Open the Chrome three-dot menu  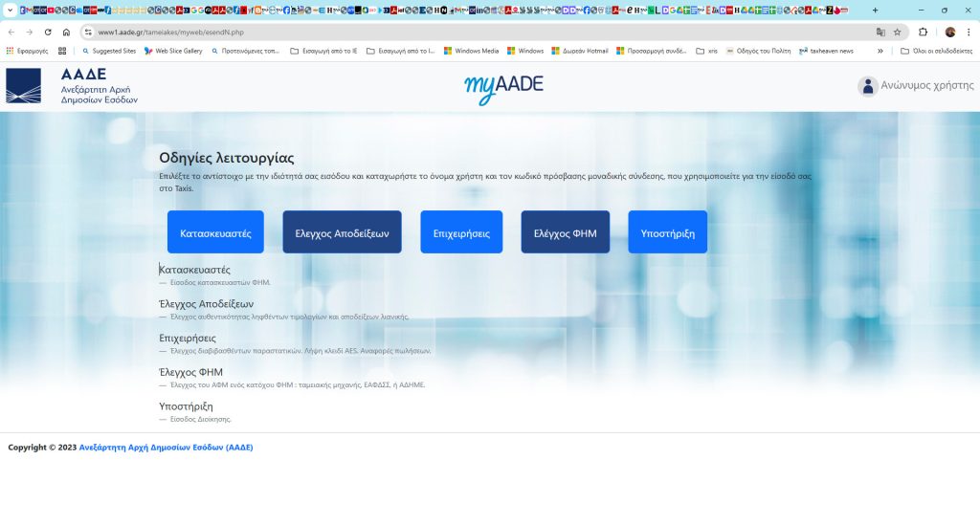[x=969, y=32]
